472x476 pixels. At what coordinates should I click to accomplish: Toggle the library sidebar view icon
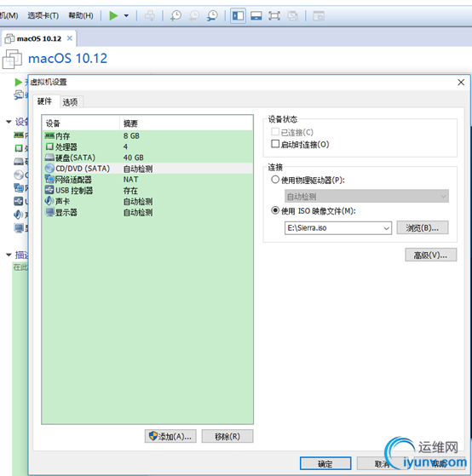[238, 15]
